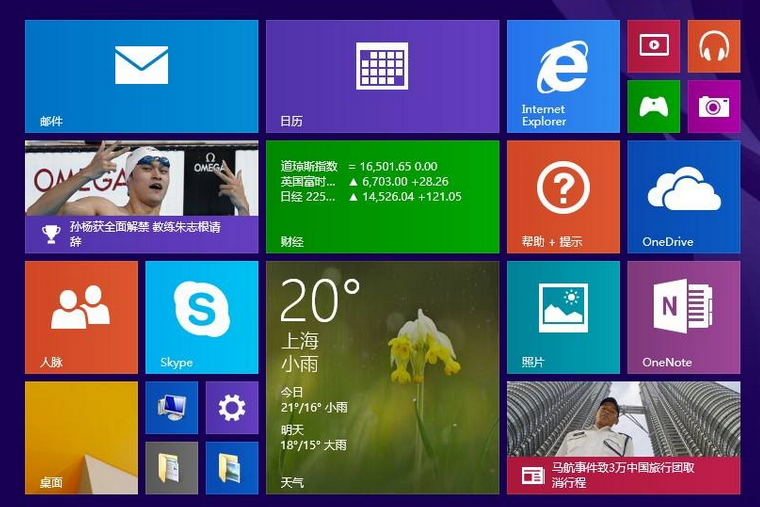Open the Mail (邮件) tile
This screenshot has width=760, height=507.
point(141,76)
